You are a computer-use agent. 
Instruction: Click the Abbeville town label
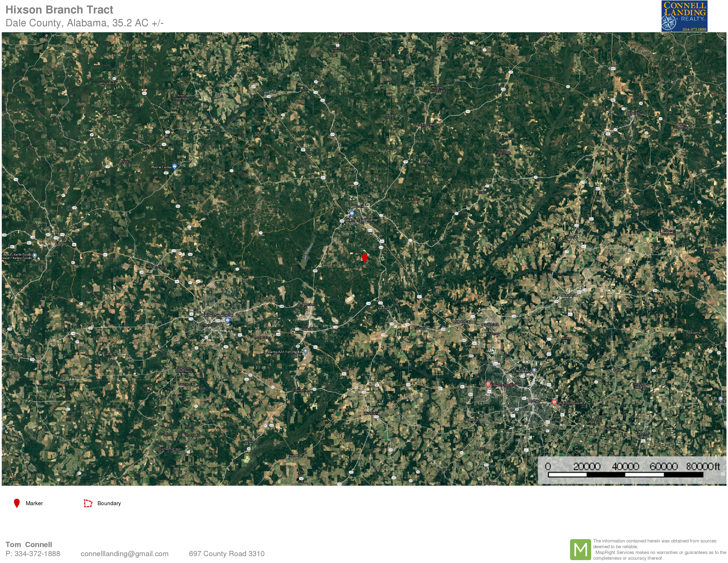pyautogui.click(x=633, y=113)
